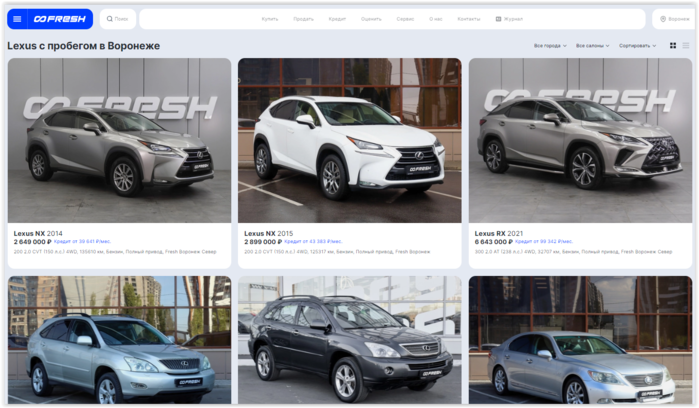This screenshot has height=408, width=699.
Task: Open the О нас menu item
Action: pos(436,19)
